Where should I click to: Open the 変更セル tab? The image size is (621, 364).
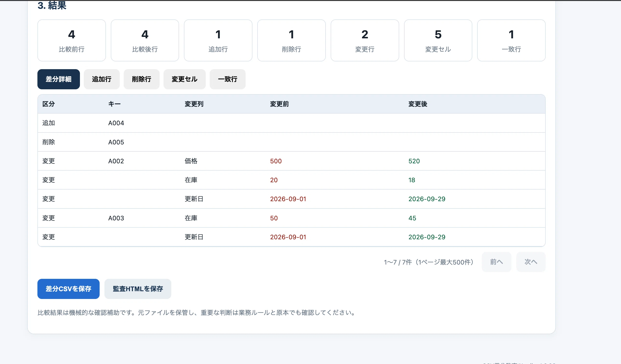[184, 79]
